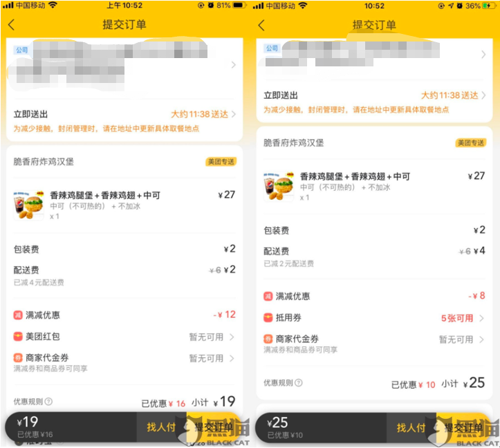Tap the food combo thumbnail on left screen
This screenshot has width=500, height=448.
(28, 205)
